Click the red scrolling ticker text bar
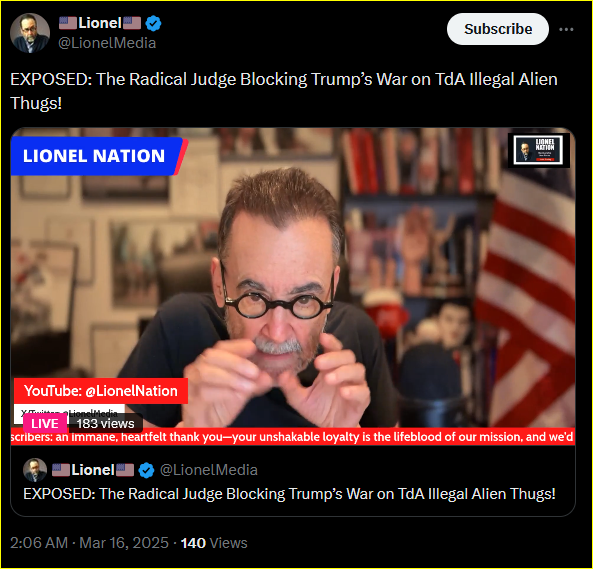This screenshot has height=569, width=593. point(293,437)
